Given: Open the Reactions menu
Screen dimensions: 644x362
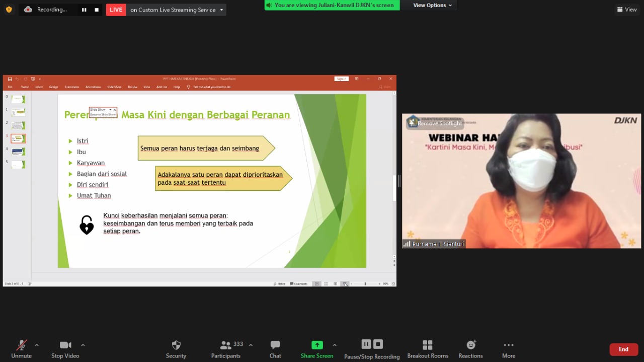Looking at the screenshot, I should point(471,345).
